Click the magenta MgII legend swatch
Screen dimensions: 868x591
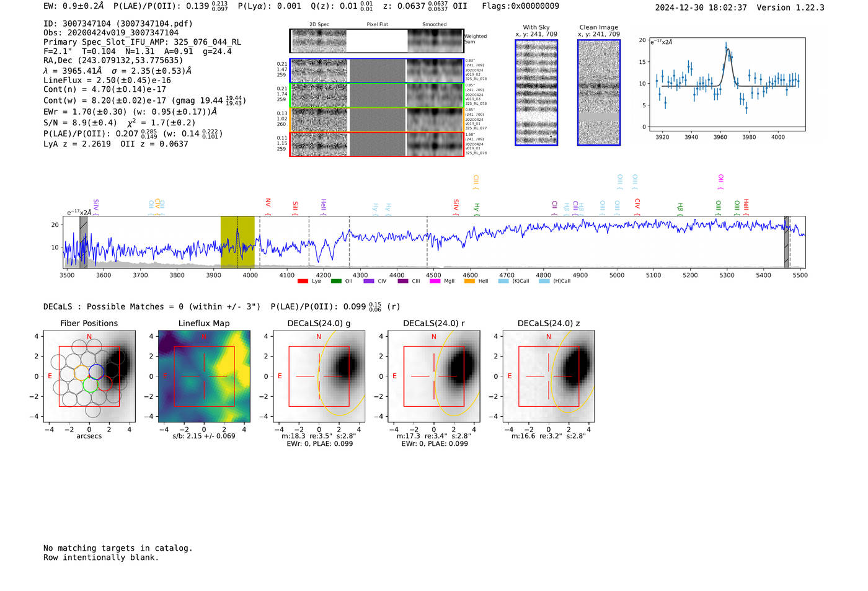coord(435,282)
